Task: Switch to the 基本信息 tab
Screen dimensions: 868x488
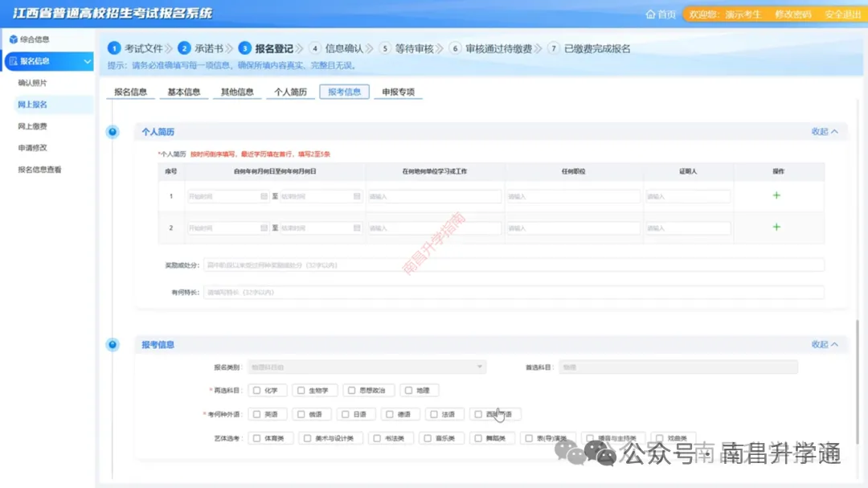Action: (x=184, y=92)
